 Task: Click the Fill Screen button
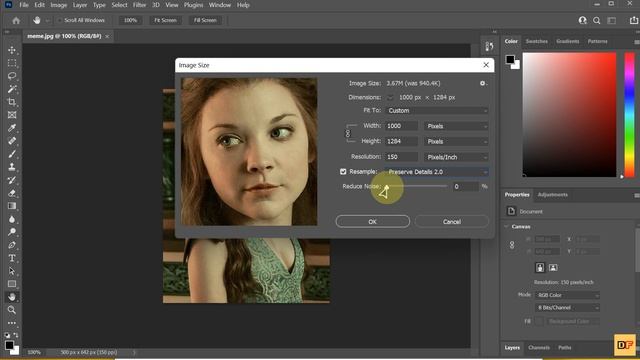pyautogui.click(x=205, y=20)
